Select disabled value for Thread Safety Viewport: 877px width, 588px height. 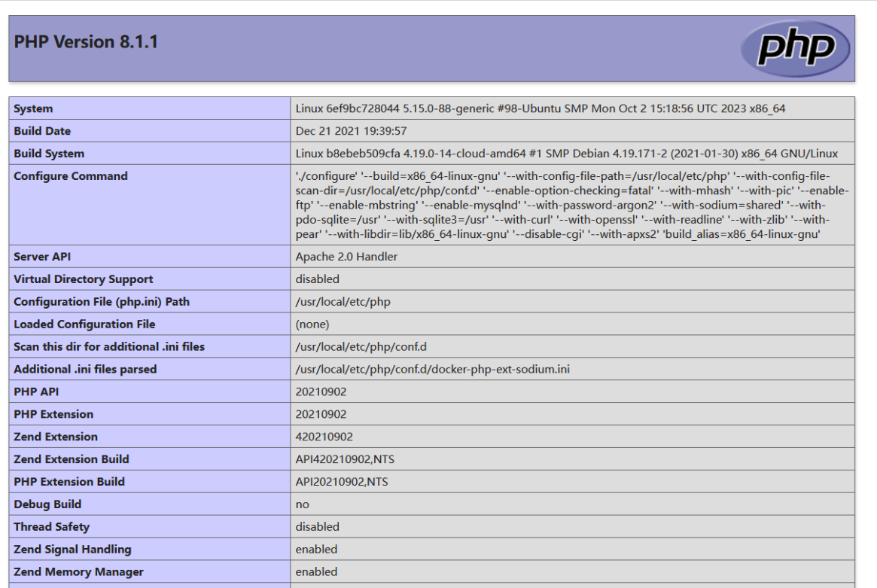(318, 526)
